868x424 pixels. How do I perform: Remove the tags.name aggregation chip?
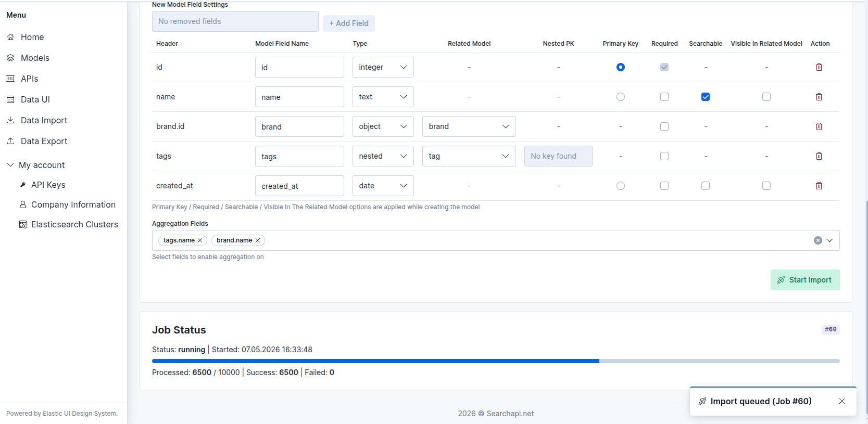[200, 240]
